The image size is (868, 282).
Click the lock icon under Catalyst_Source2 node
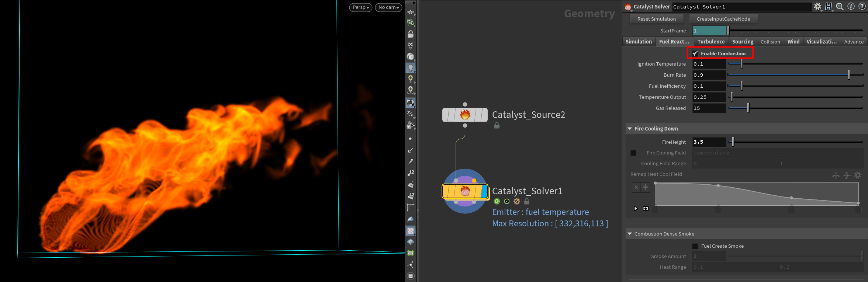497,126
